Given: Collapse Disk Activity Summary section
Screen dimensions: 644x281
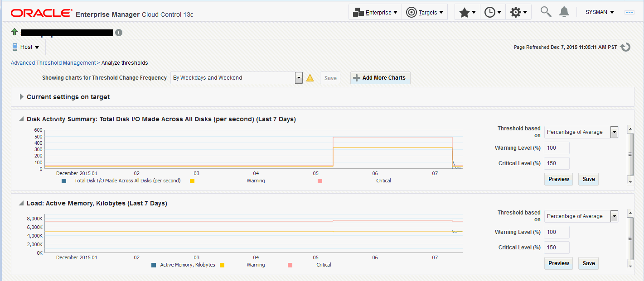Looking at the screenshot, I should point(21,119).
